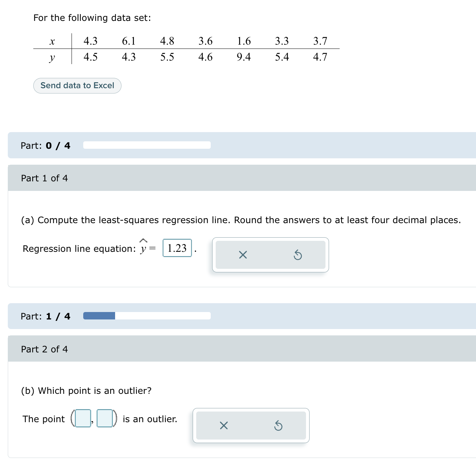Screen dimensions: 476x459
Task: Click the Part: 1 / 4 progress bar
Action: pos(147,316)
